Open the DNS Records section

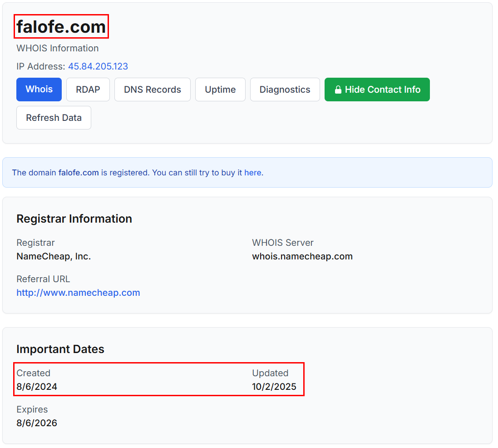click(152, 90)
